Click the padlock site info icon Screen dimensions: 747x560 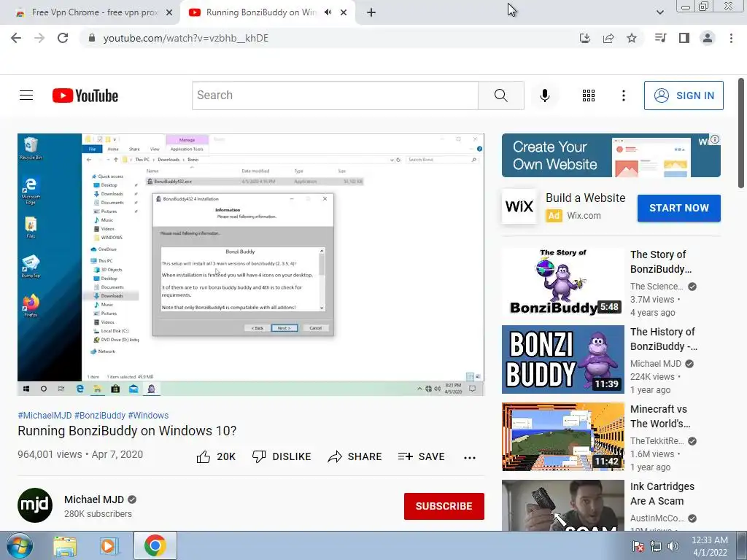click(x=92, y=38)
